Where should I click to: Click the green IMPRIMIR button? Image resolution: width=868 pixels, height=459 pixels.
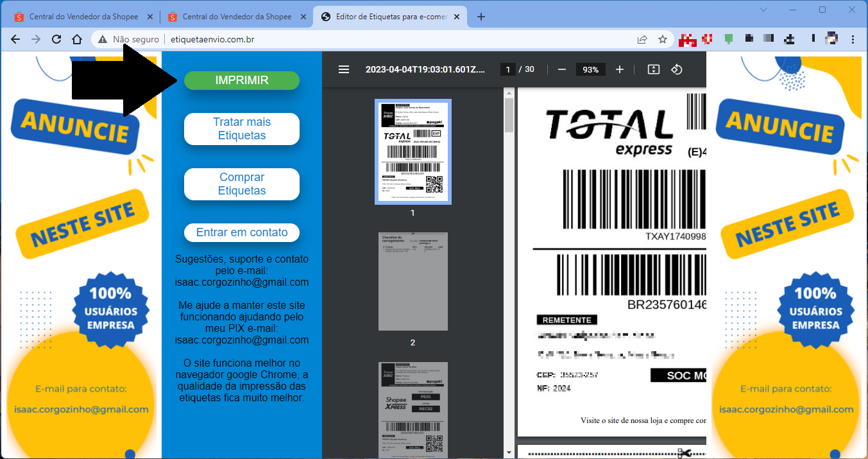coord(242,80)
